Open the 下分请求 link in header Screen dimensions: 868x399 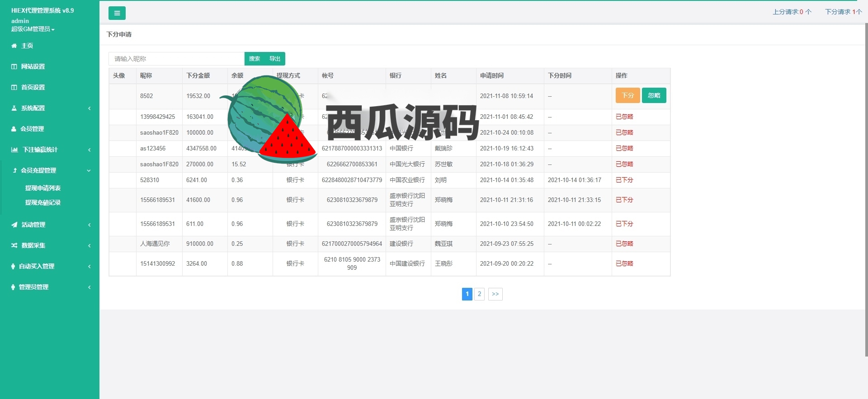844,12
